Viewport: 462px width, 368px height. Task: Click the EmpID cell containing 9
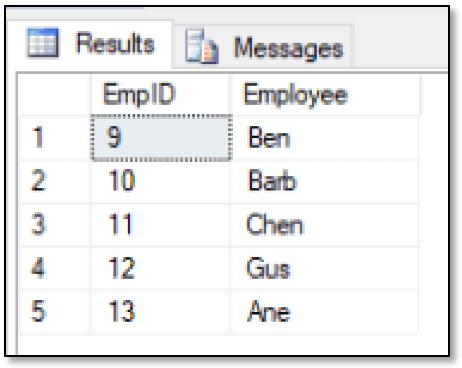(x=161, y=137)
